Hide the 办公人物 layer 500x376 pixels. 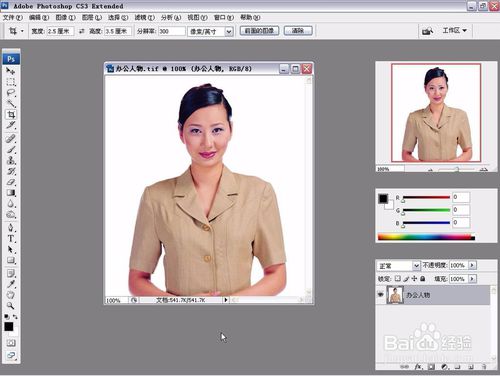(380, 295)
